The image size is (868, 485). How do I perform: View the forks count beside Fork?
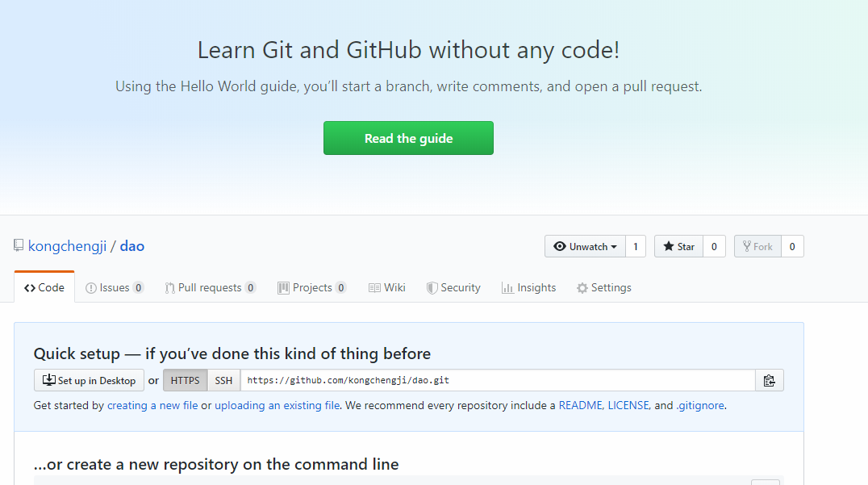[792, 246]
